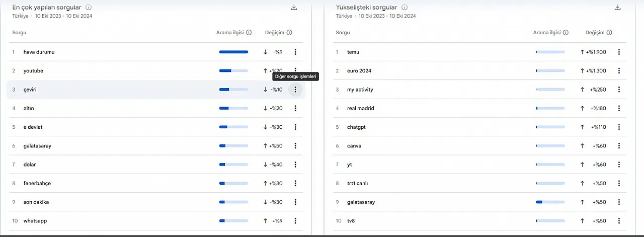The image size is (644, 237).
Task: Select the my activity query
Action: (360, 90)
